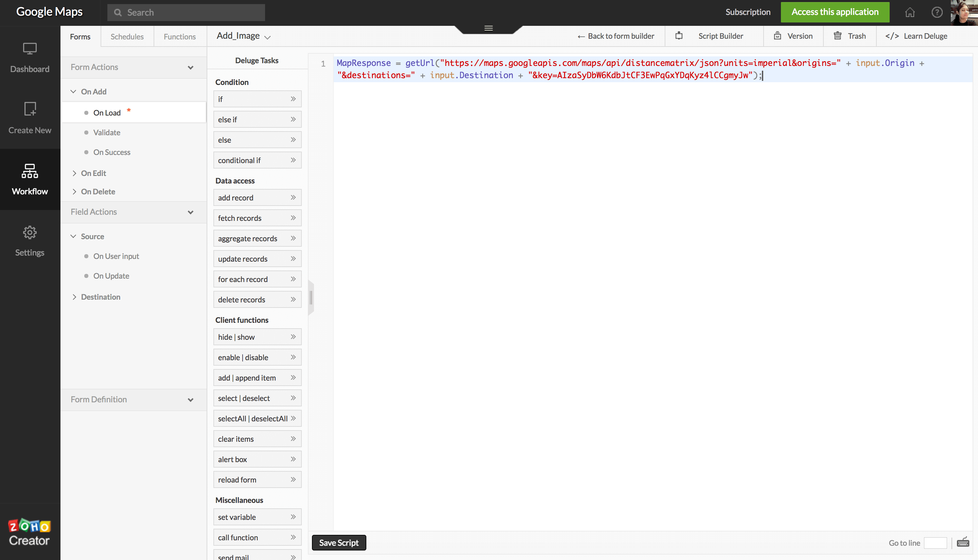The image size is (978, 560).
Task: Click the Trash bin icon
Action: pyautogui.click(x=838, y=36)
